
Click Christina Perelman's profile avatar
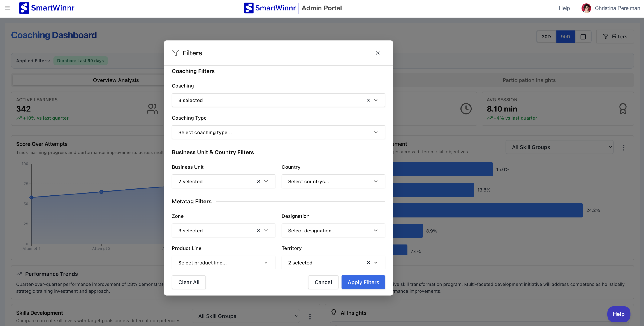coord(586,8)
